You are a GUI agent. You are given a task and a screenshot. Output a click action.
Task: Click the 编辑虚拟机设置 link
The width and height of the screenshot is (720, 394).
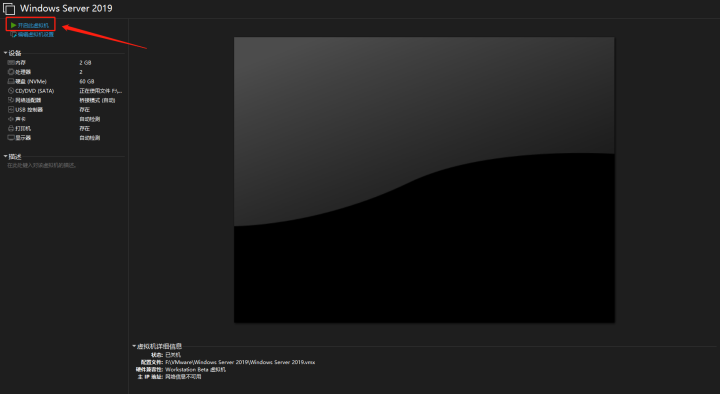(x=36, y=34)
